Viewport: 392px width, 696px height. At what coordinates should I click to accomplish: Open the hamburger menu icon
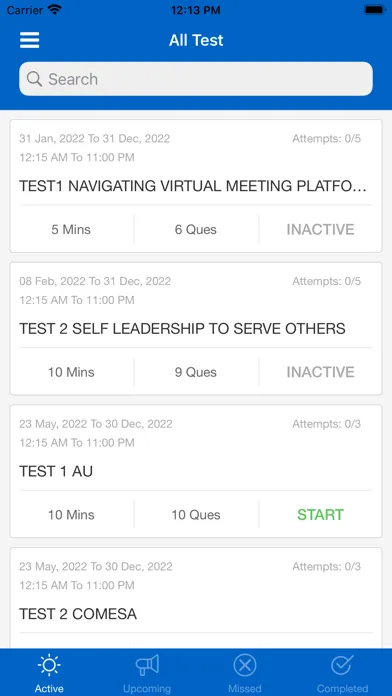pos(29,40)
